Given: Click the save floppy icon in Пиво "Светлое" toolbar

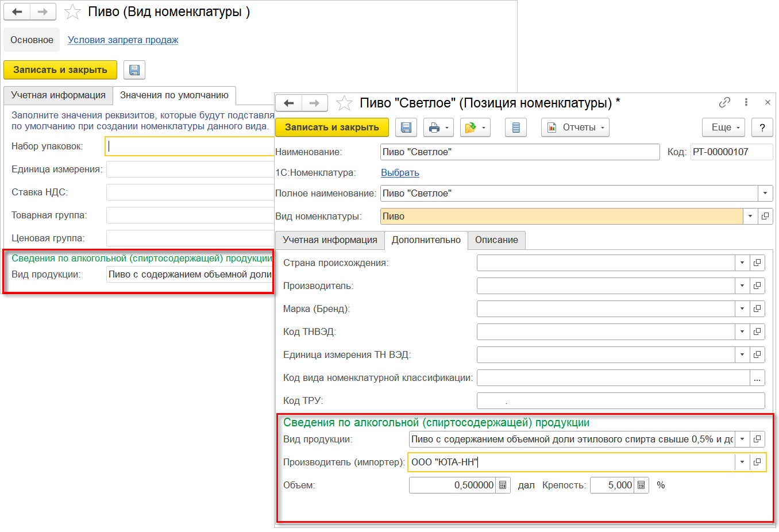Looking at the screenshot, I should (406, 128).
